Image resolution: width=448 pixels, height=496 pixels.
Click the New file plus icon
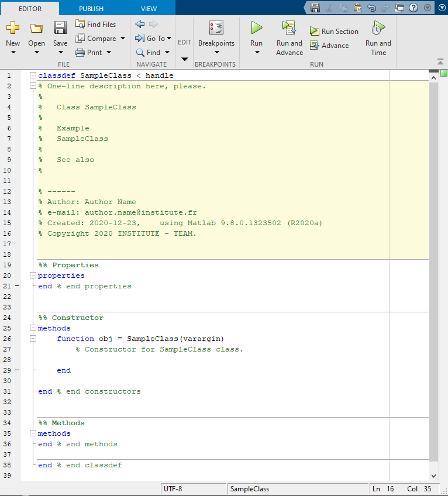click(x=13, y=28)
